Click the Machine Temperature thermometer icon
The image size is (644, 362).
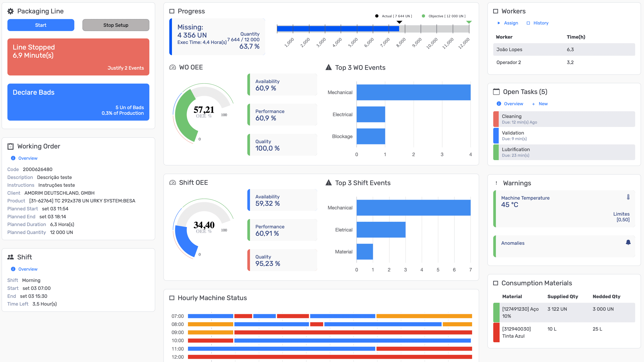628,197
